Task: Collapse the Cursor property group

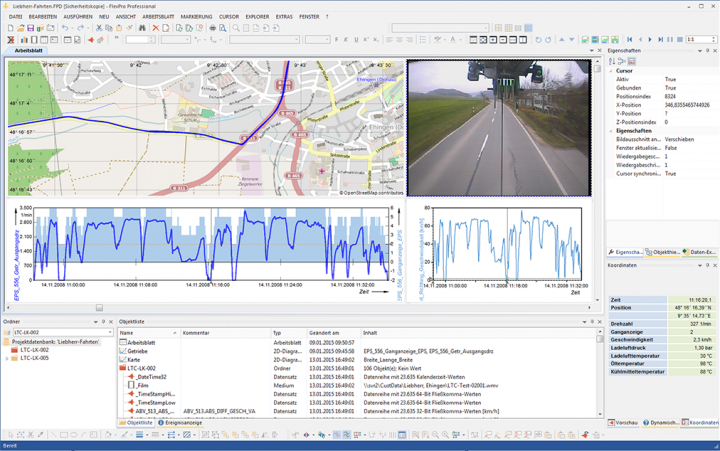Action: pyautogui.click(x=611, y=71)
